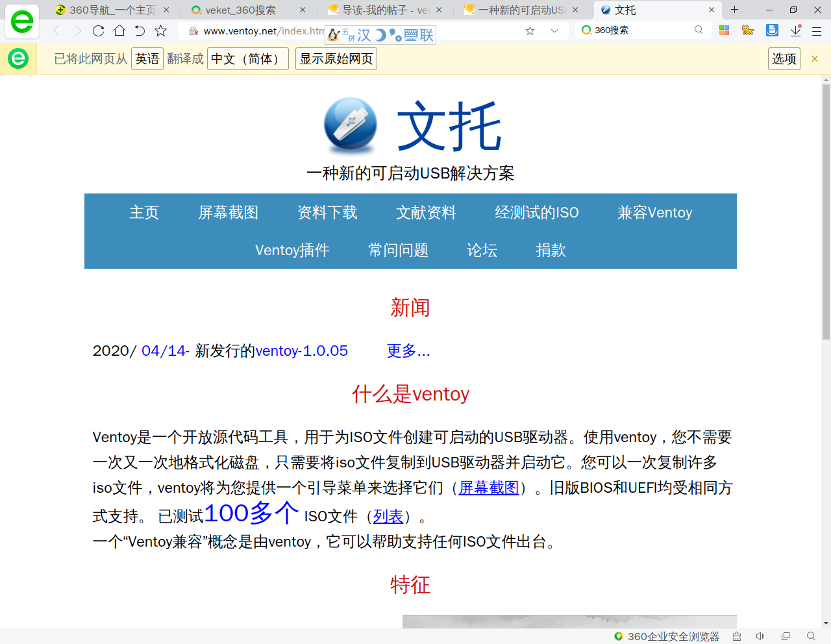Expand the address bar dropdown arrow

coord(554,31)
